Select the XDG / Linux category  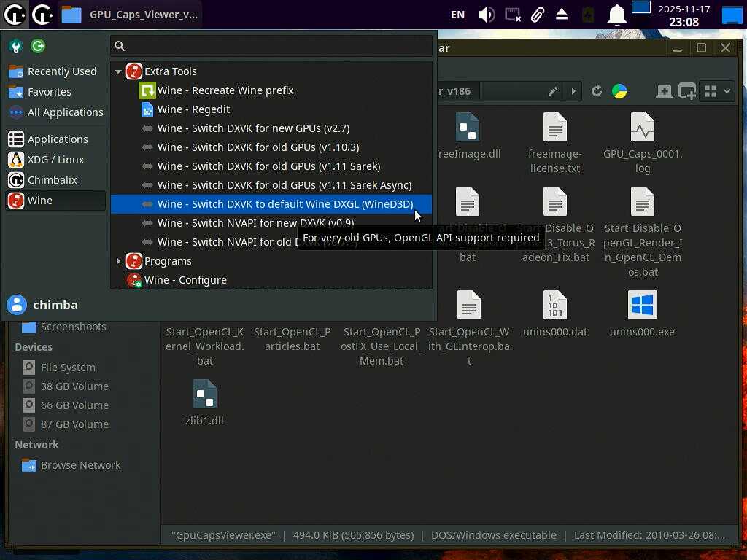(55, 160)
